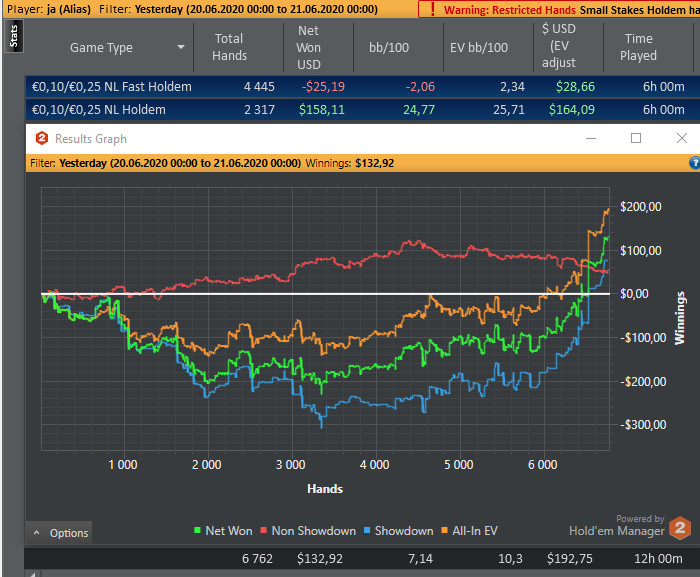
Task: Click the 12h 00m time played summary
Action: pyautogui.click(x=658, y=558)
